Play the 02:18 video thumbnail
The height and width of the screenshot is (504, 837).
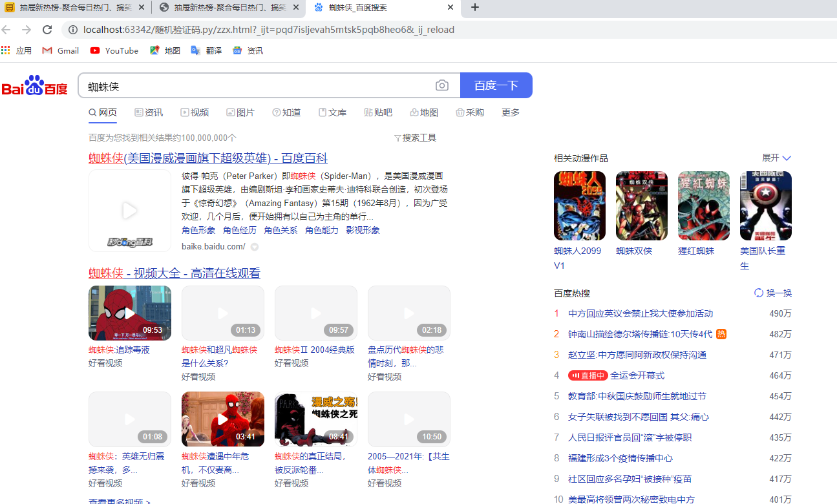pyautogui.click(x=409, y=313)
